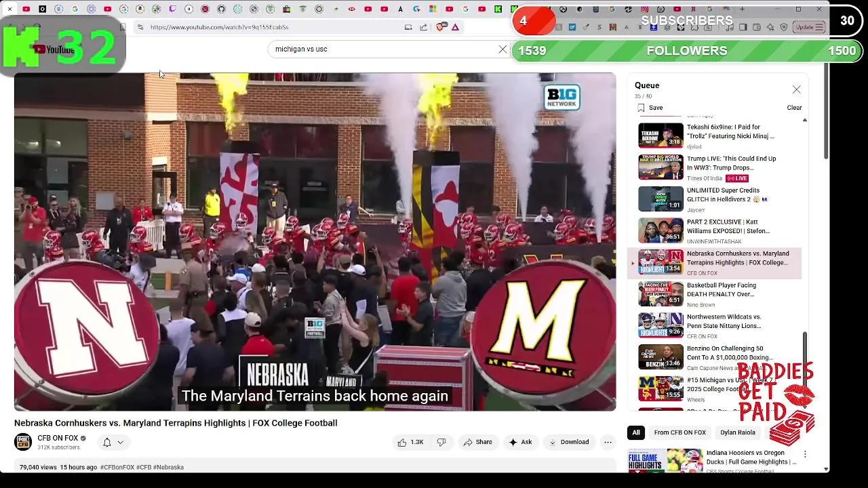
Task: Click the Brave Shields lion icon
Action: click(441, 27)
